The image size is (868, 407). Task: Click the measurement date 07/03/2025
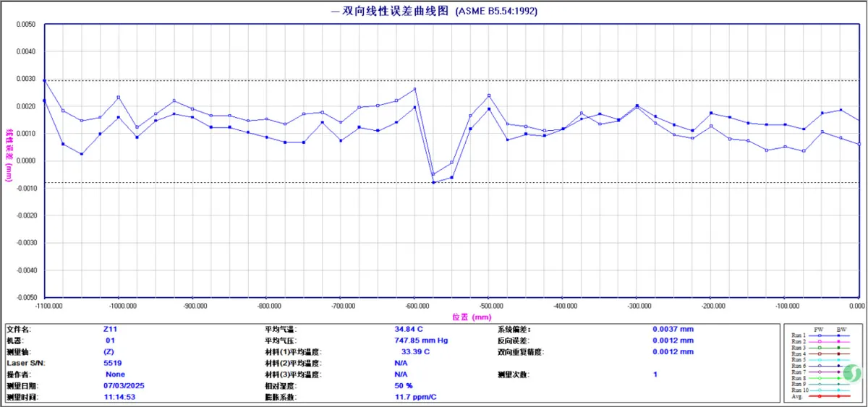pyautogui.click(x=124, y=386)
